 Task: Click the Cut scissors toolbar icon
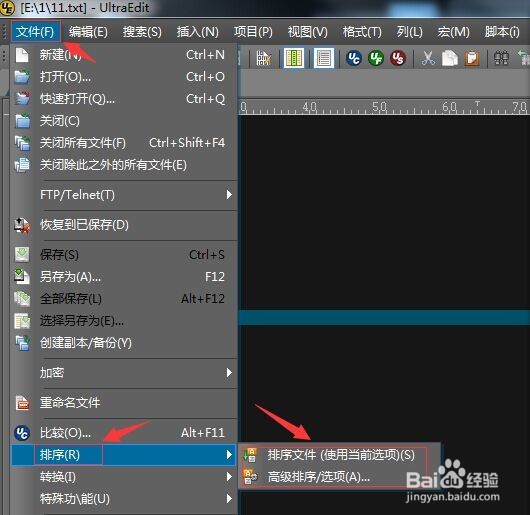click(428, 58)
